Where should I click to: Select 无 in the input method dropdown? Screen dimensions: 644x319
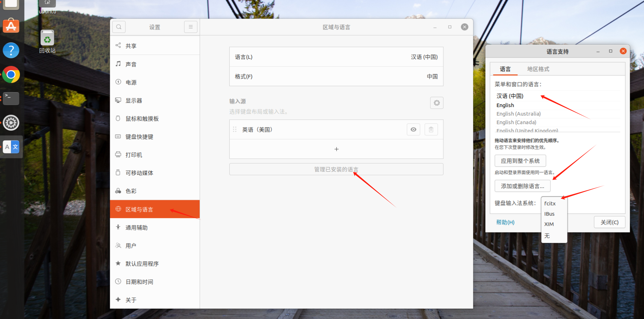pos(554,236)
